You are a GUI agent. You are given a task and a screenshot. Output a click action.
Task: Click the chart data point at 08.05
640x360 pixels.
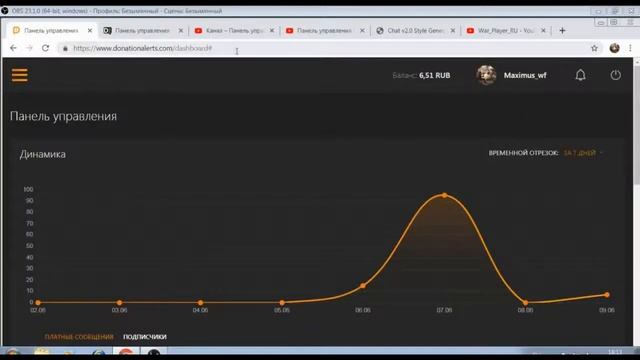[x=525, y=303]
